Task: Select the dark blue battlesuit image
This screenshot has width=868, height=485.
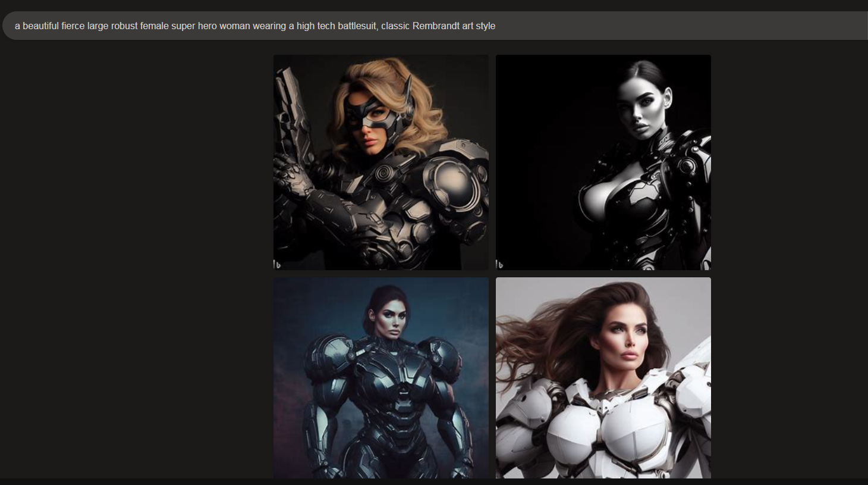Action: [380, 377]
